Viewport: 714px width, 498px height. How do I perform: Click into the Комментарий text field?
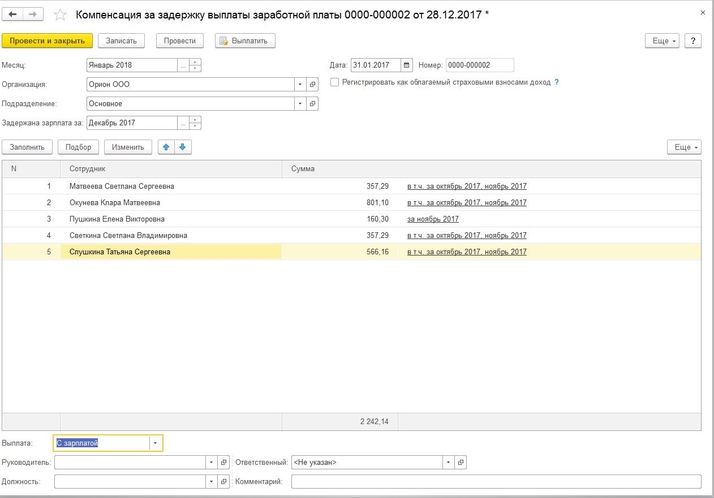[496, 481]
